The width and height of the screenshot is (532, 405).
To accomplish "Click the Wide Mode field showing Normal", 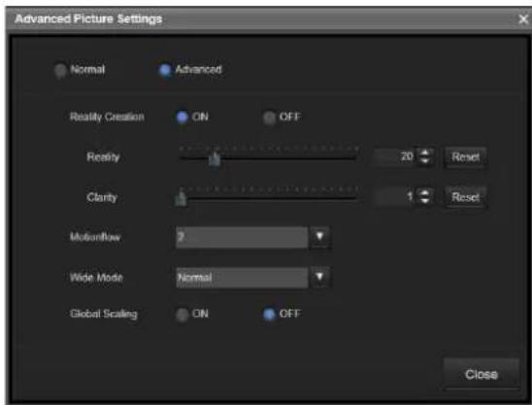I will click(x=242, y=278).
